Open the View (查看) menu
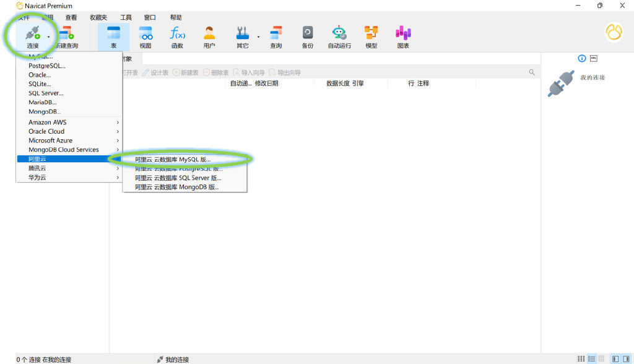The height and width of the screenshot is (364, 634). click(71, 17)
